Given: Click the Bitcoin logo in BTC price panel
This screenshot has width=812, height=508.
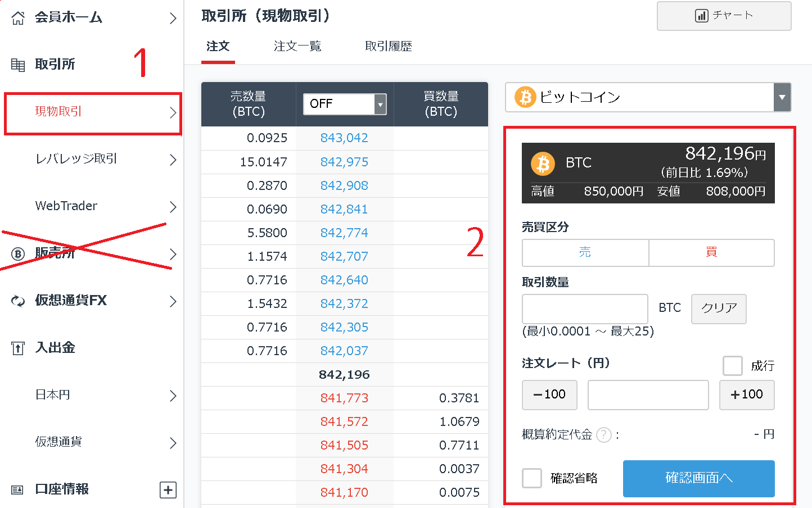Looking at the screenshot, I should click(x=543, y=164).
